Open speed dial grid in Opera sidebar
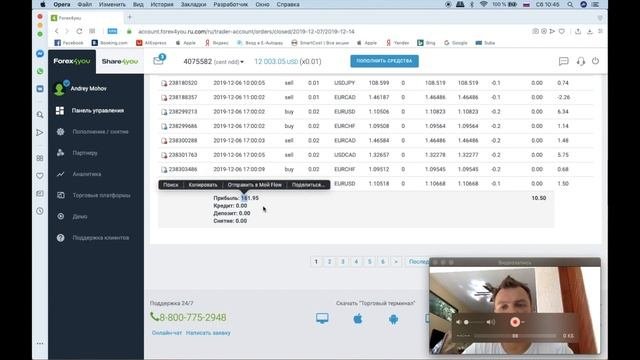 pos(40,158)
